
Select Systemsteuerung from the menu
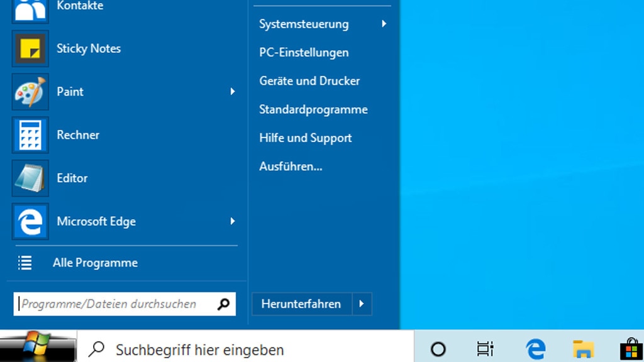click(304, 24)
